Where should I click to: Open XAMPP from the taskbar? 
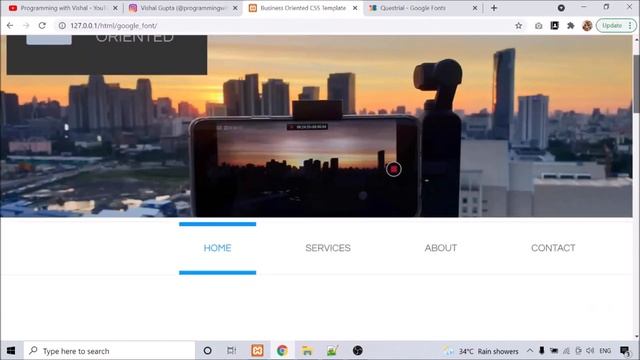[257, 351]
